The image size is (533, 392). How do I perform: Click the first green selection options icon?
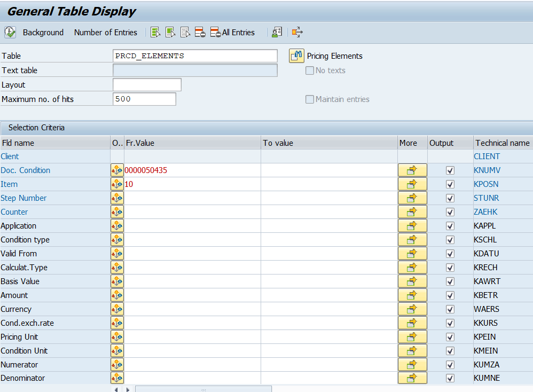coord(155,32)
